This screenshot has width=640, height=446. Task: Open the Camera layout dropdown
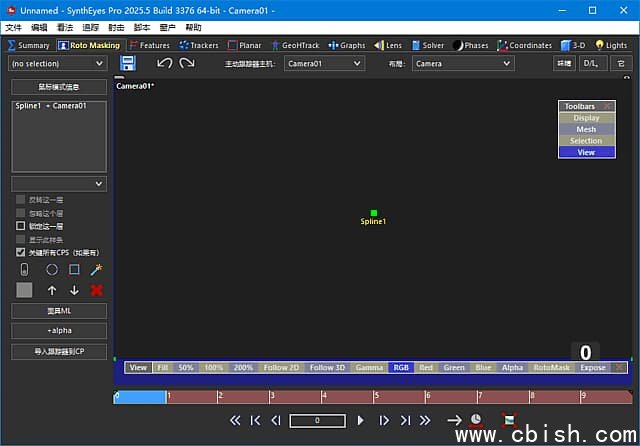coord(463,64)
